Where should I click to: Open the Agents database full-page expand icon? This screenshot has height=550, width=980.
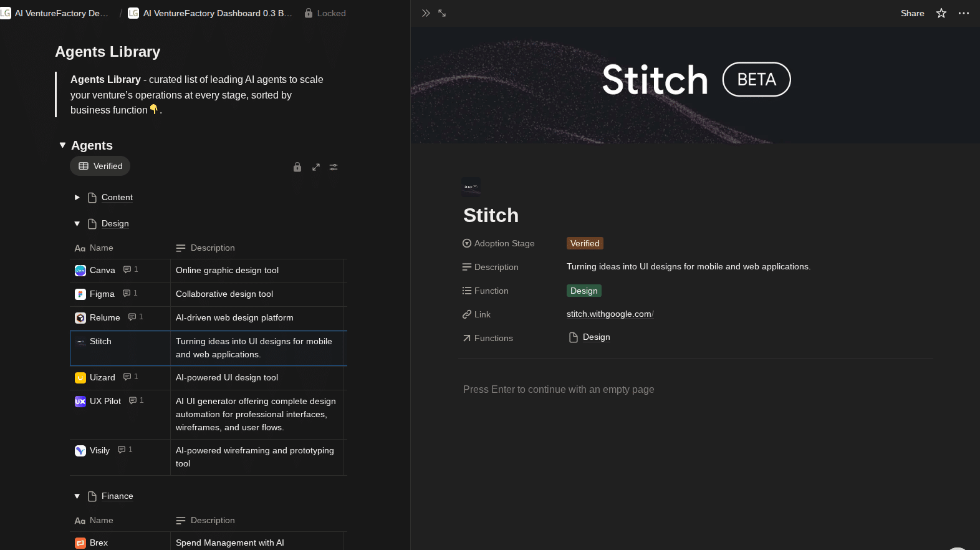click(x=316, y=167)
